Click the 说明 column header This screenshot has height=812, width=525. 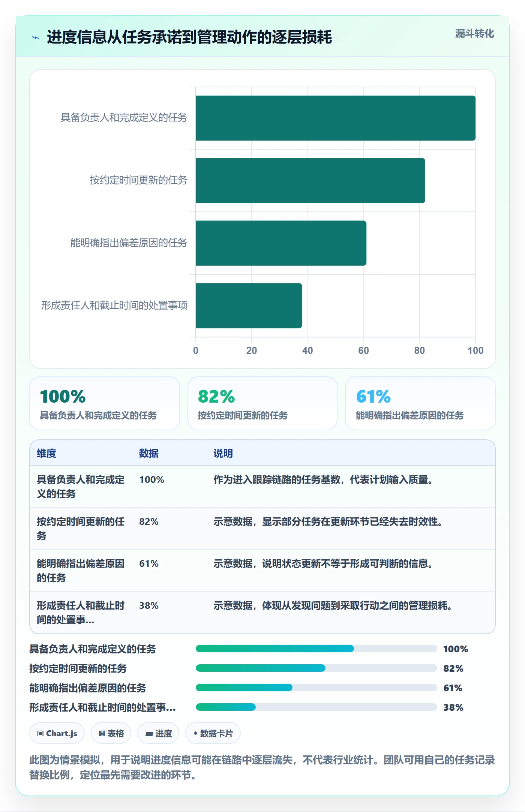pos(223,453)
